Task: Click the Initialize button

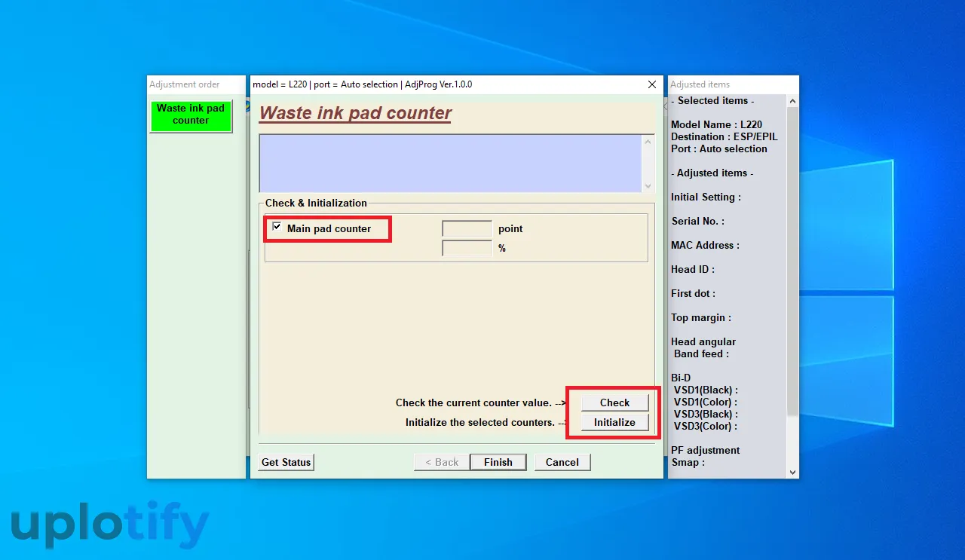Action: click(x=614, y=422)
